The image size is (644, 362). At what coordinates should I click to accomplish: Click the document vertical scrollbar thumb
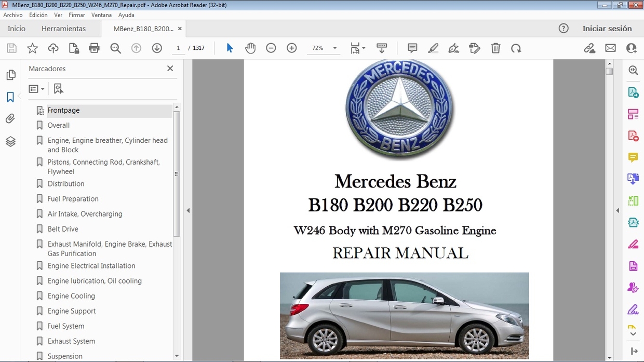click(609, 72)
